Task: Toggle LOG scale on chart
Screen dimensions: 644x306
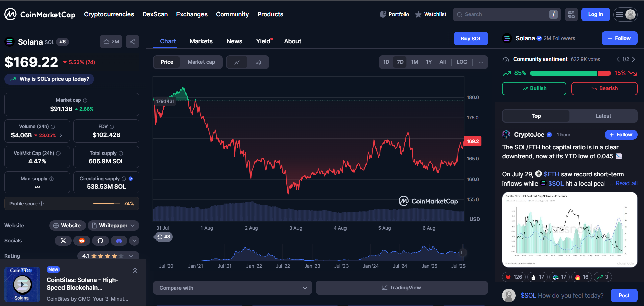Action: 462,62
